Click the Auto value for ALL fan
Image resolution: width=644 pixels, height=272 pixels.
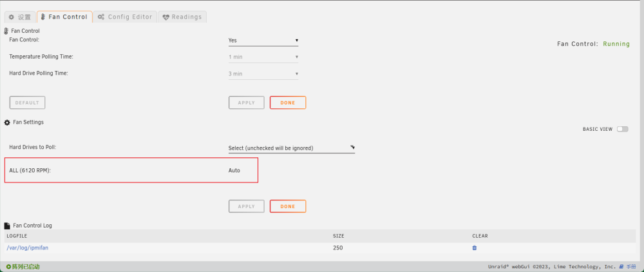(234, 170)
